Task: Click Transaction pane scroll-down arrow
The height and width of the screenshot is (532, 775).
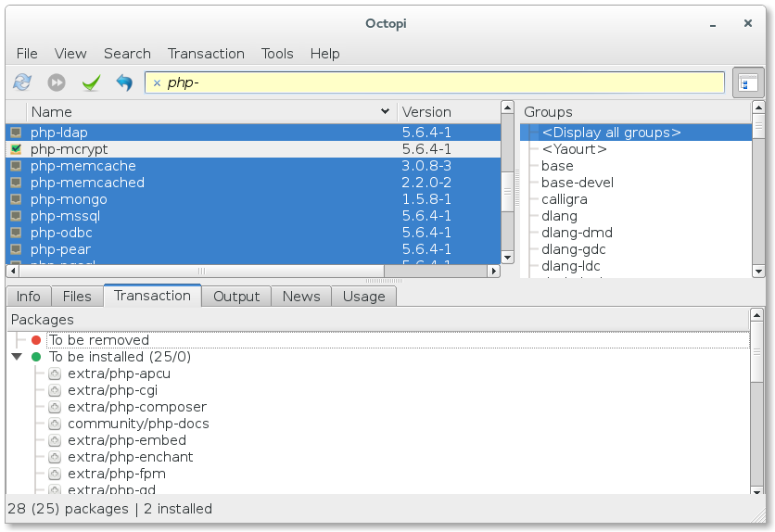Action: [x=756, y=491]
